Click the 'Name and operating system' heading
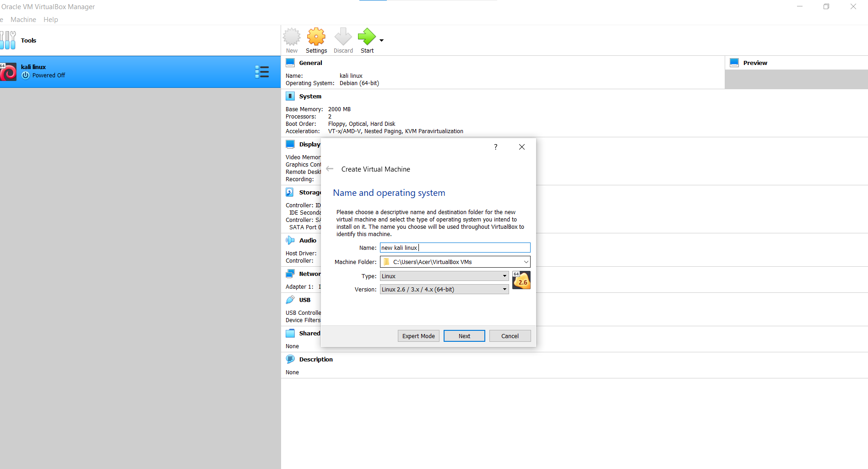Screen dimensions: 868x469 point(389,193)
